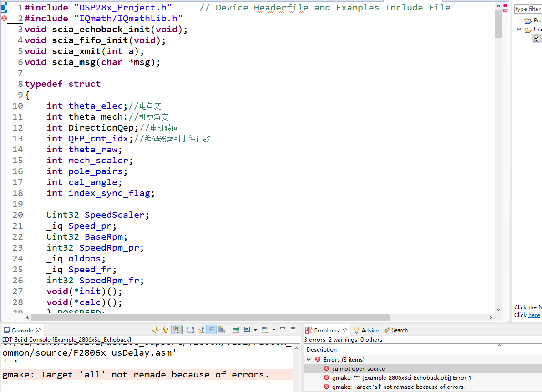Click theta_elec member on line 10
Viewport: 542px width, 392px height.
click(96, 106)
